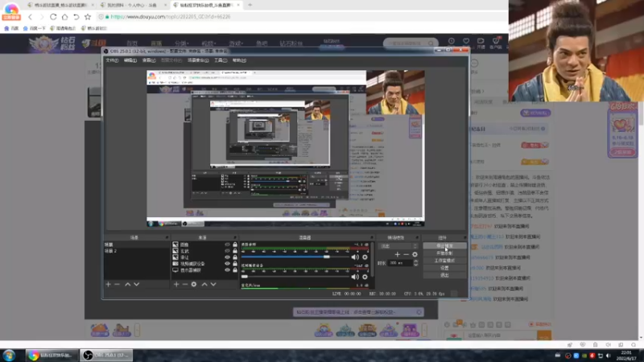This screenshot has width=644, height=362.
Task: Open the 工具 menu in OBS
Action: [221, 60]
